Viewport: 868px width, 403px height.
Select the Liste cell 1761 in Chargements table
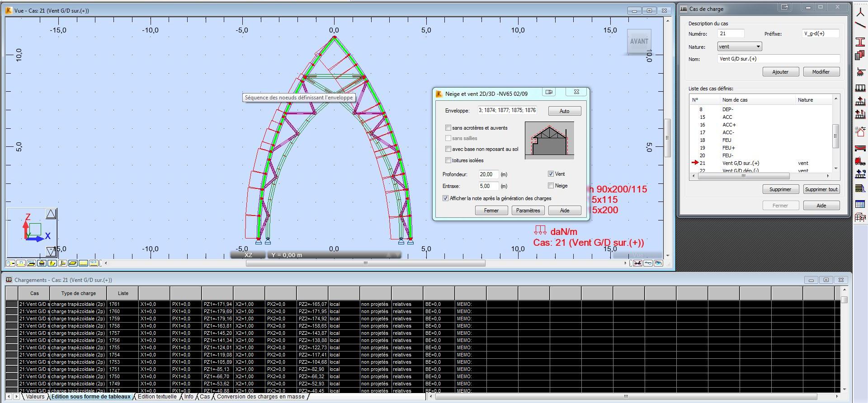(123, 304)
